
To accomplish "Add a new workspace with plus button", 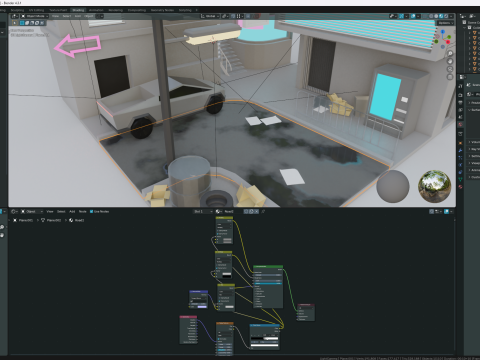I will 196,10.
